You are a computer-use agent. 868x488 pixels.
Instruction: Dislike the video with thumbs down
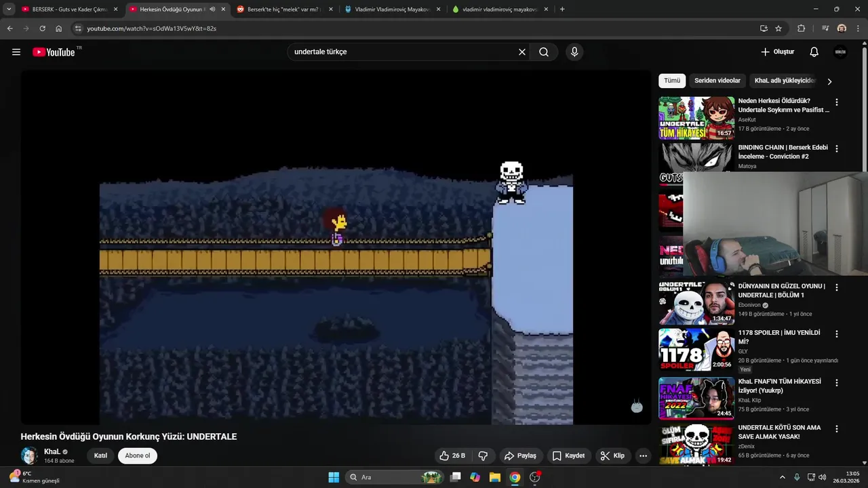[484, 455]
